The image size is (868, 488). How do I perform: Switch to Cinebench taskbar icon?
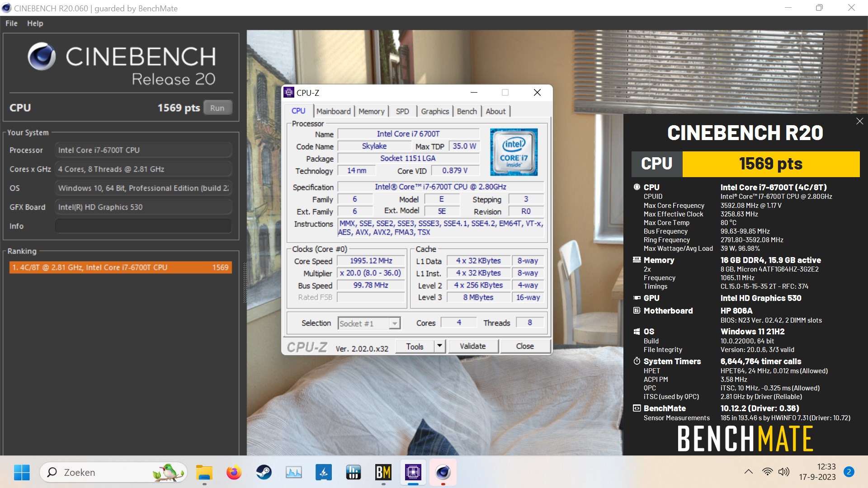click(x=443, y=473)
